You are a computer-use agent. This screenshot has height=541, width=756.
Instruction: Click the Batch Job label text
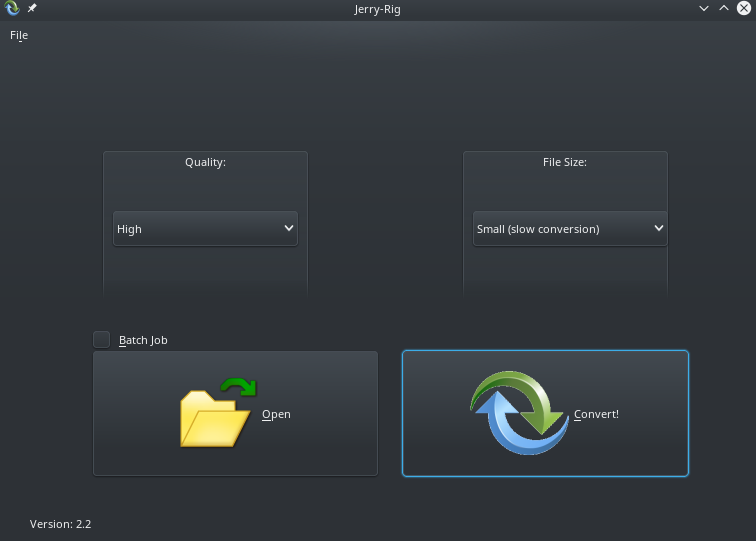tap(143, 340)
